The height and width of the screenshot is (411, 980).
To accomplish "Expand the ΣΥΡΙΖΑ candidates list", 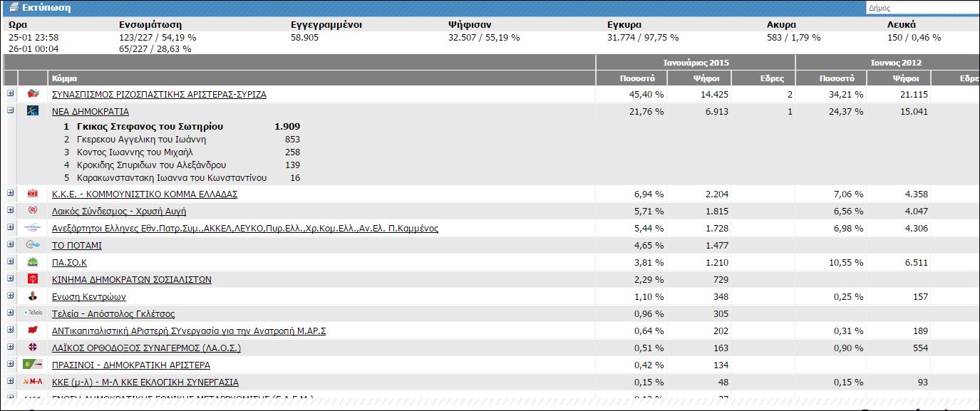I will (11, 94).
